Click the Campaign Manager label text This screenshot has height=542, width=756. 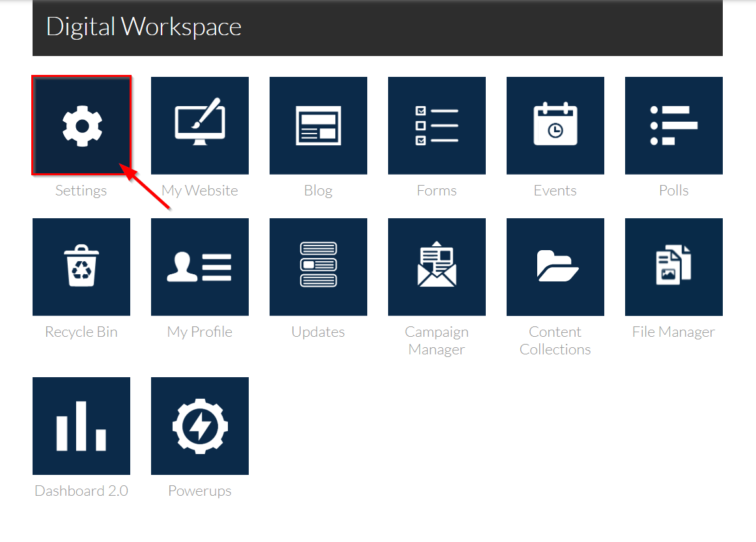point(436,340)
